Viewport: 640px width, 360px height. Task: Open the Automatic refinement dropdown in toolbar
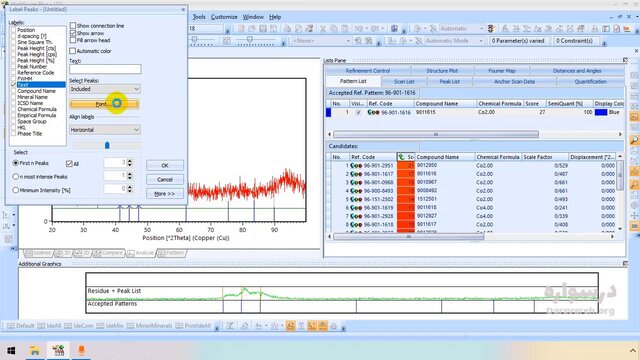pyautogui.click(x=481, y=29)
